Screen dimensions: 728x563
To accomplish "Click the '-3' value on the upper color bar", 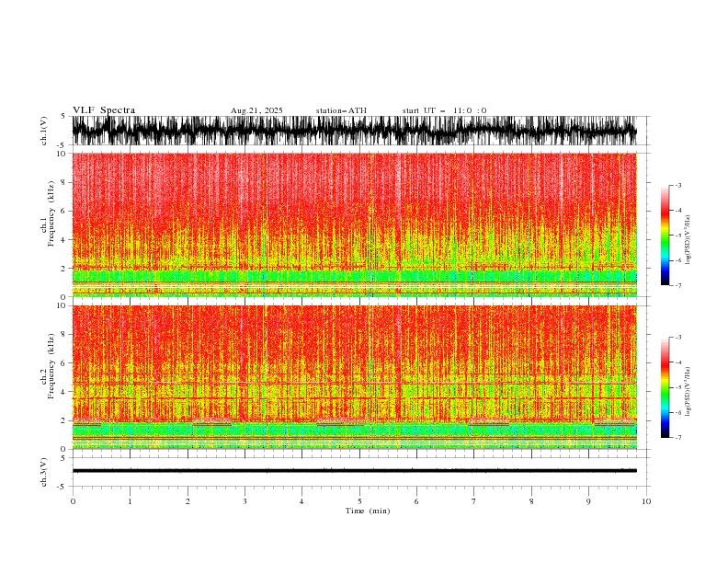I will [677, 185].
